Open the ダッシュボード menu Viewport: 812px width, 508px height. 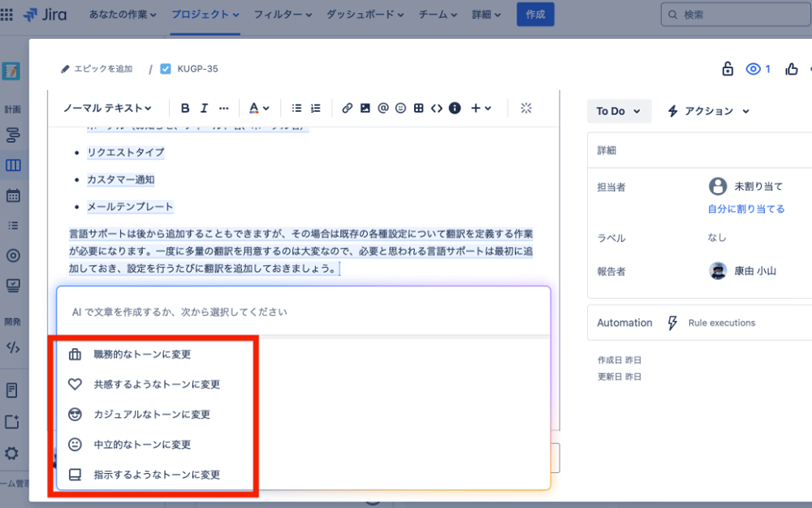coord(365,15)
